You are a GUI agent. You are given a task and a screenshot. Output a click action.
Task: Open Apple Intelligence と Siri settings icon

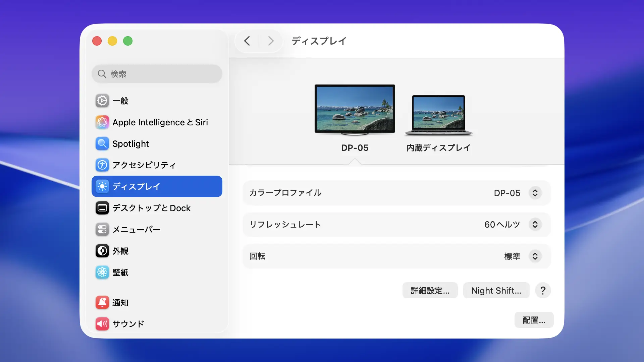click(102, 122)
